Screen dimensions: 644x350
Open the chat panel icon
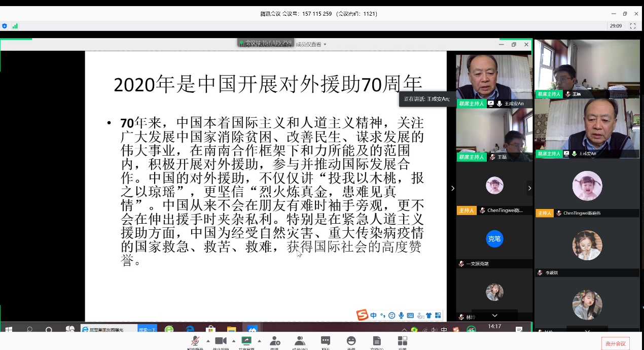pyautogui.click(x=326, y=341)
